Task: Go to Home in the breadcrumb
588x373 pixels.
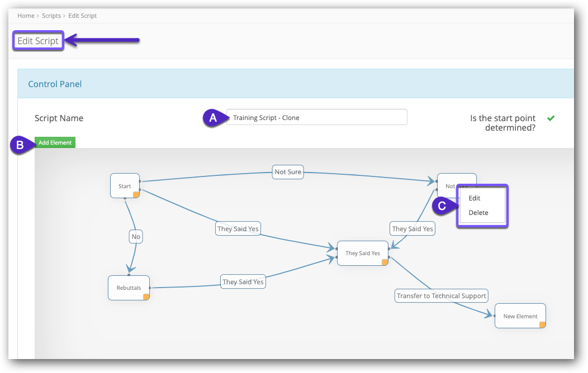Action: coord(26,16)
